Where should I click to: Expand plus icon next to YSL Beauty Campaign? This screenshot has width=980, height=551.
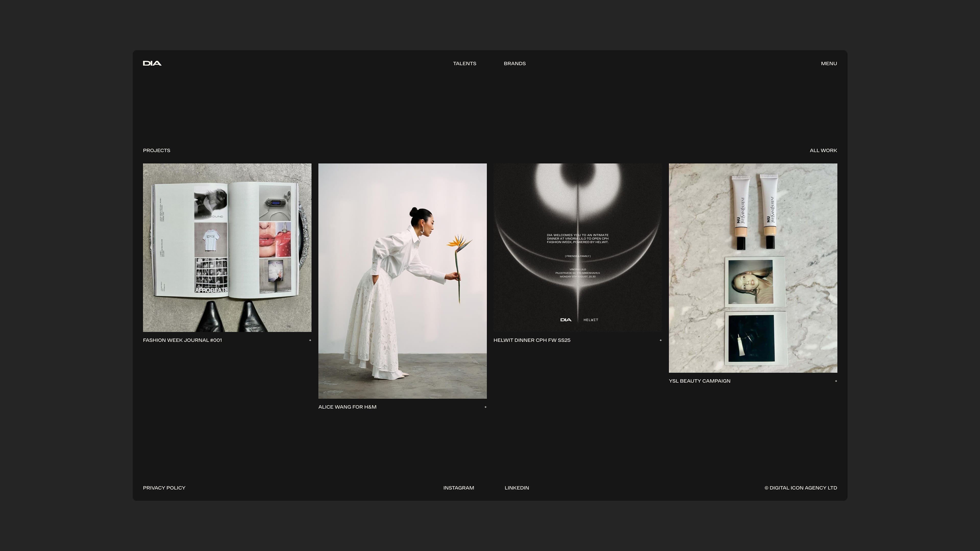pos(836,381)
